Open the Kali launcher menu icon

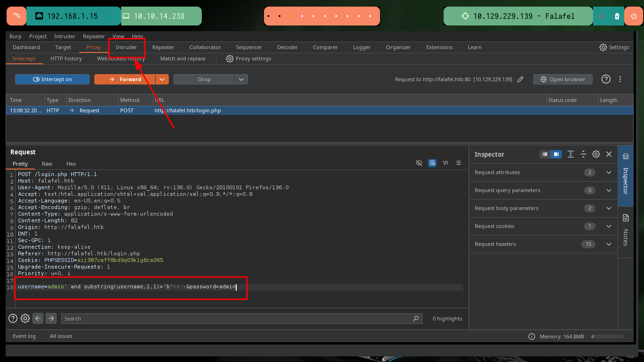click(16, 16)
